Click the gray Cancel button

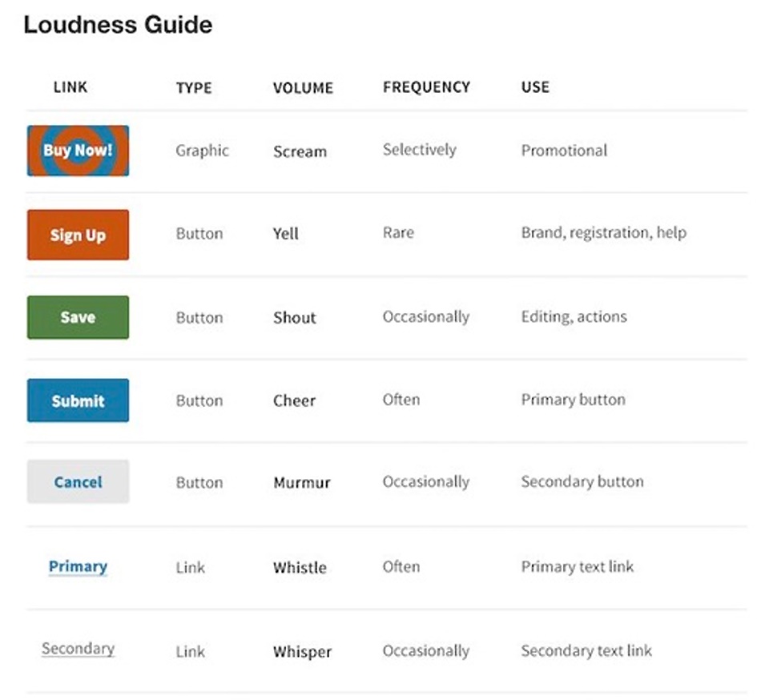[78, 481]
